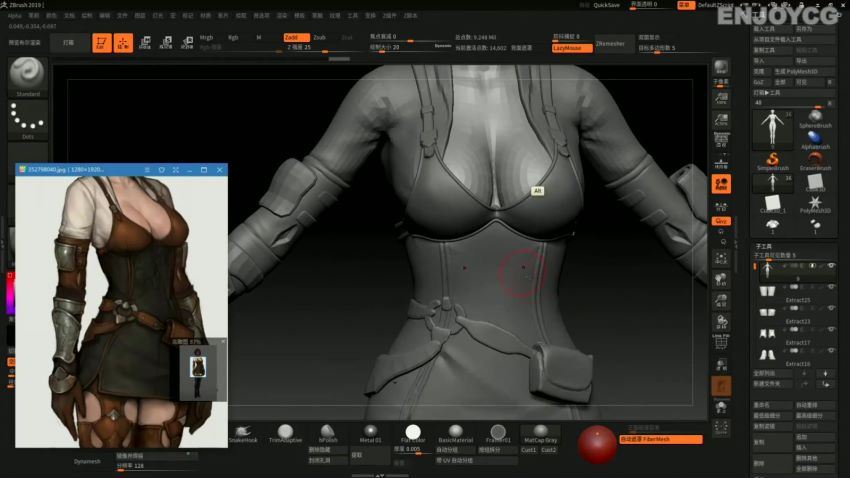The height and width of the screenshot is (478, 850).
Task: Pick the hPolish brush
Action: pyautogui.click(x=327, y=434)
